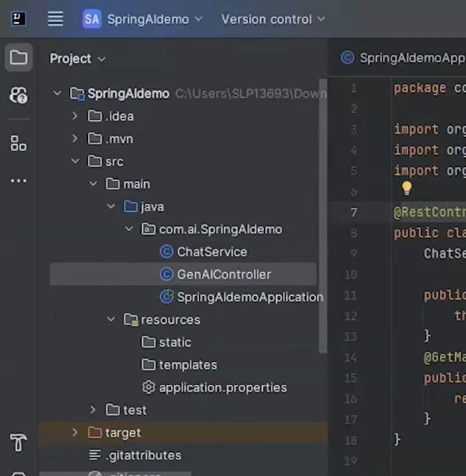
Task: Toggle the Project tool window folder icon
Action: pos(19,57)
